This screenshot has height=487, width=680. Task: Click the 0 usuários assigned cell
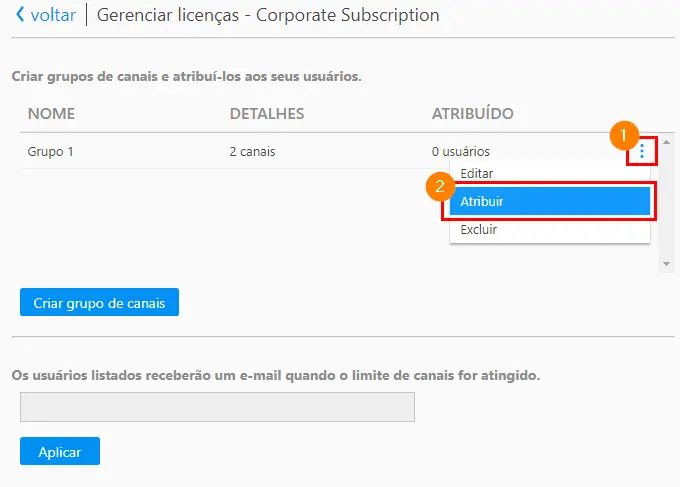[x=461, y=152]
